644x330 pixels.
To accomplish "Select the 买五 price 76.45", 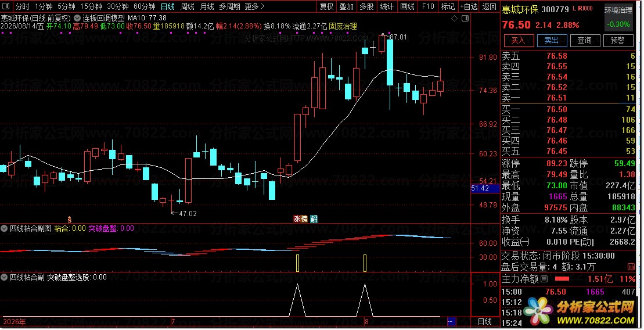I will click(556, 151).
